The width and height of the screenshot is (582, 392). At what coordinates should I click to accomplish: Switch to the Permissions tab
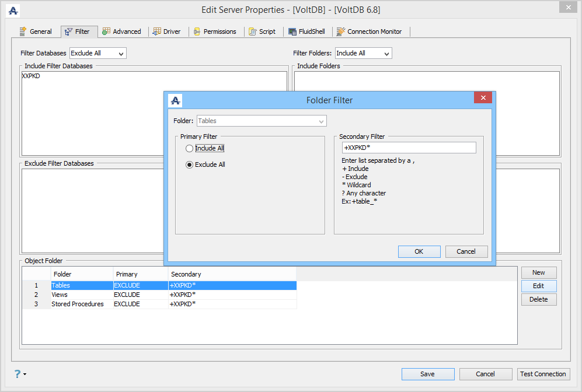pyautogui.click(x=215, y=32)
